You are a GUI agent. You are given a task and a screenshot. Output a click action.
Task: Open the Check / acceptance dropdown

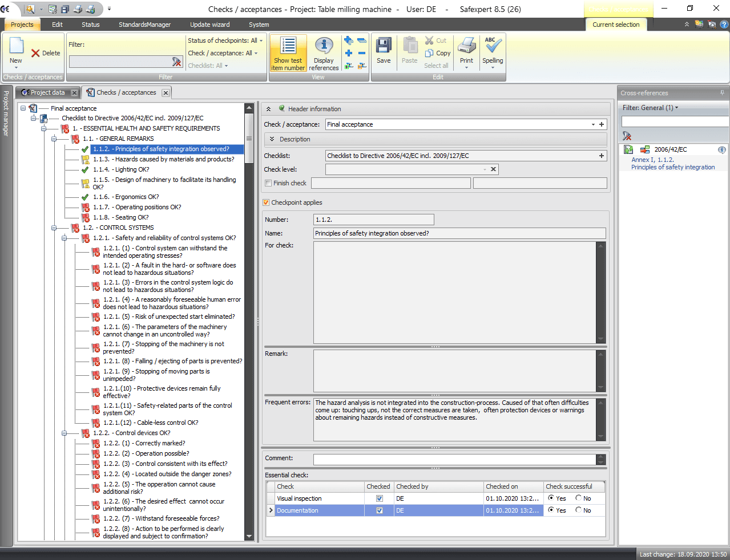593,124
